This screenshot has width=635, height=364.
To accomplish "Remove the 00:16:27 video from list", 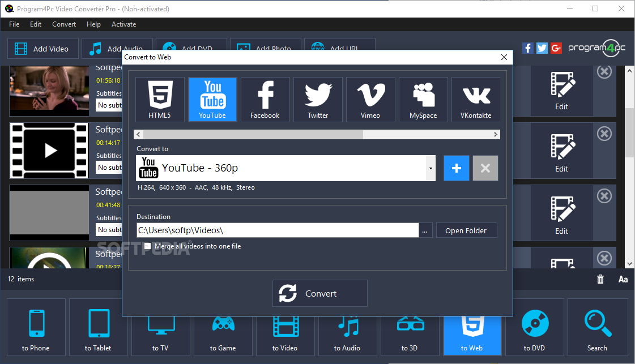I will click(604, 258).
